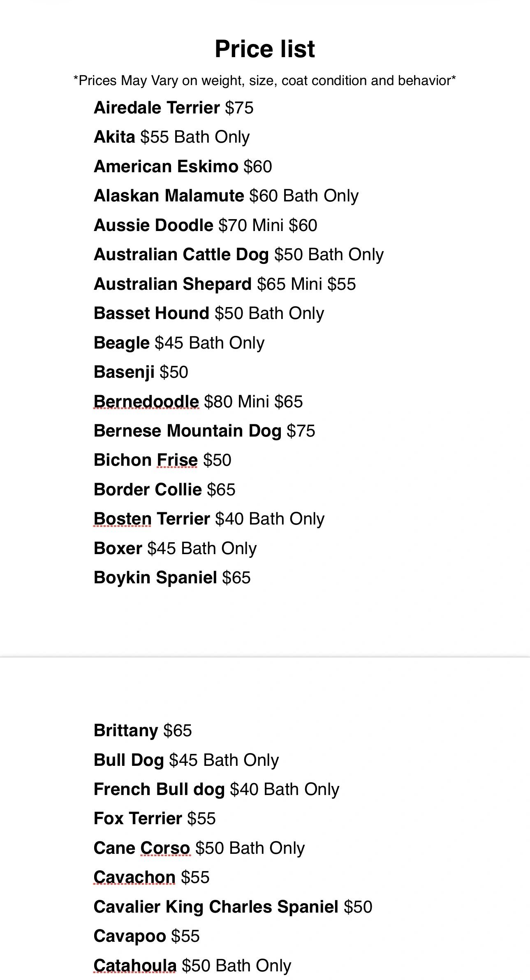
Task: Click the Cavalier King Charles Spaniel entry
Action: pos(233,907)
